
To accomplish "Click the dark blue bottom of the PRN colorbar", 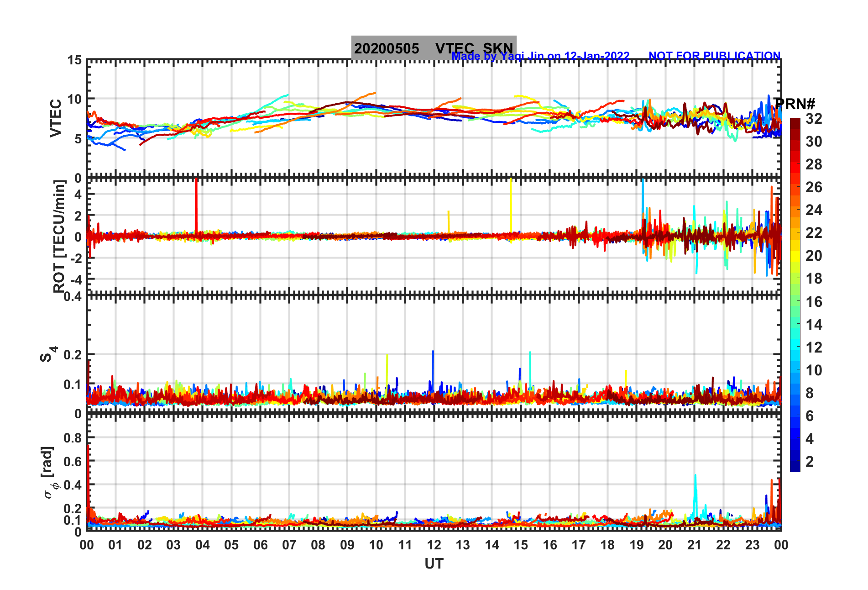I will coord(795,467).
